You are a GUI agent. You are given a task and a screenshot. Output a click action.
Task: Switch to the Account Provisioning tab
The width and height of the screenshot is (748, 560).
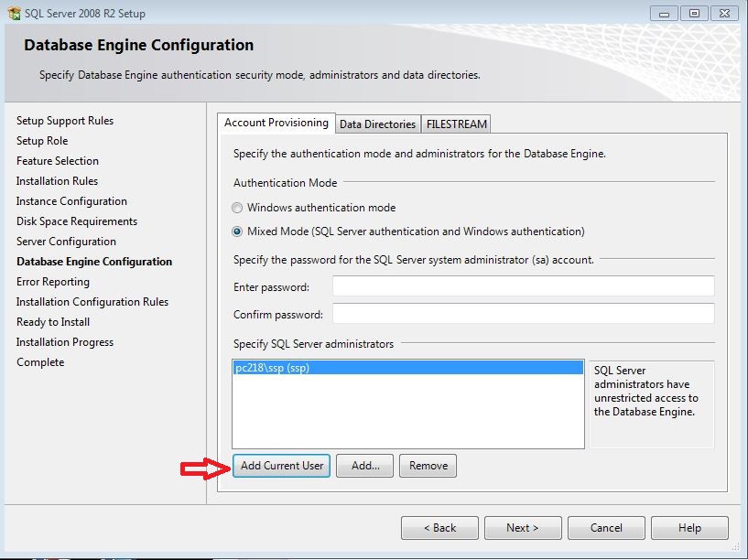click(274, 124)
